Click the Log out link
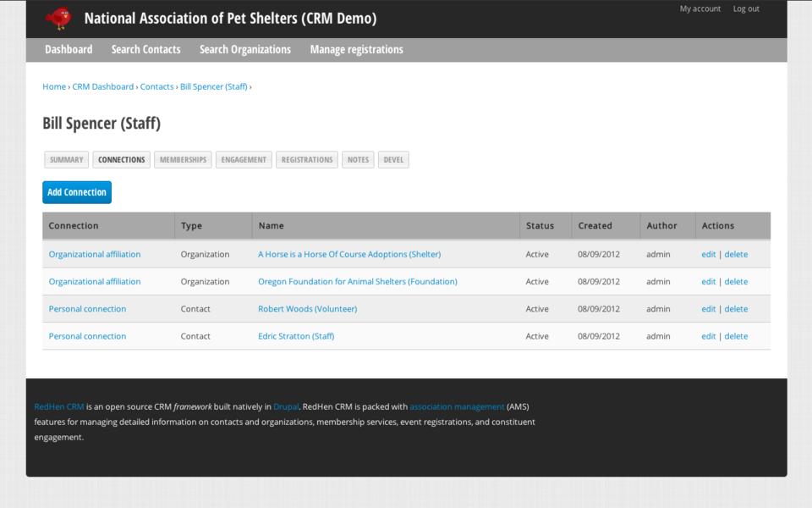Screen dimensions: 812x508 coord(746,9)
